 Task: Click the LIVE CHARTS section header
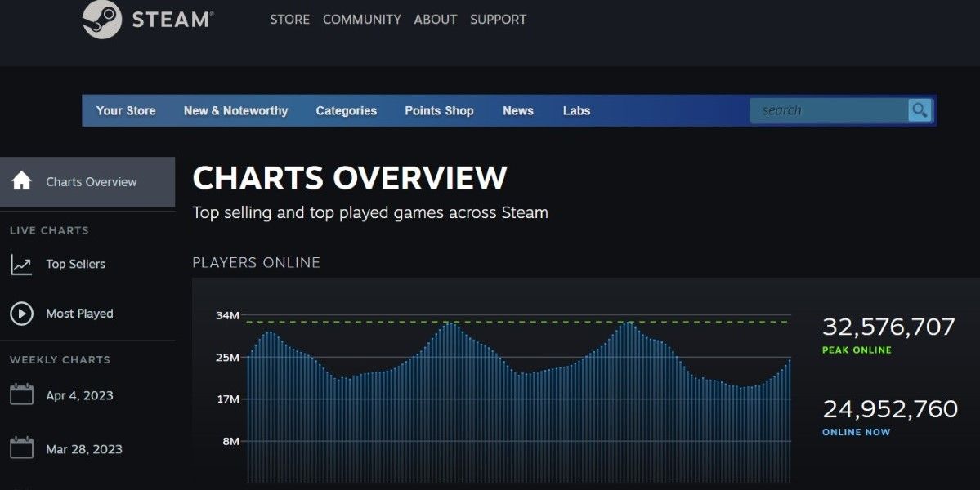point(49,230)
